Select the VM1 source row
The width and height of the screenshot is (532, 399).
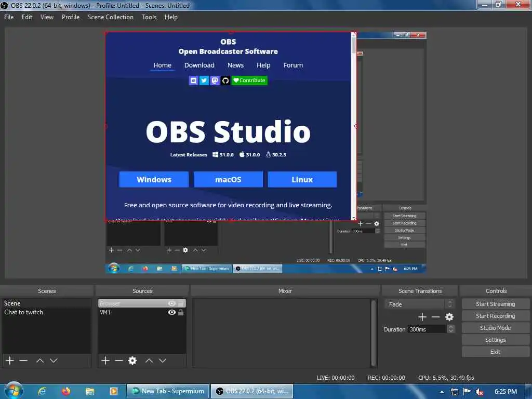click(142, 312)
